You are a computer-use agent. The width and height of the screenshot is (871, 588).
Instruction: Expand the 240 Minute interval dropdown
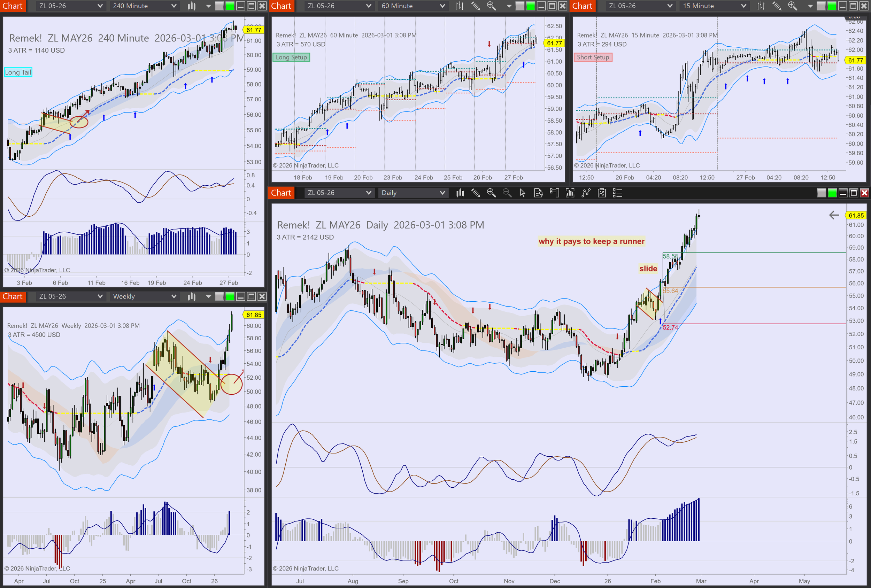174,6
